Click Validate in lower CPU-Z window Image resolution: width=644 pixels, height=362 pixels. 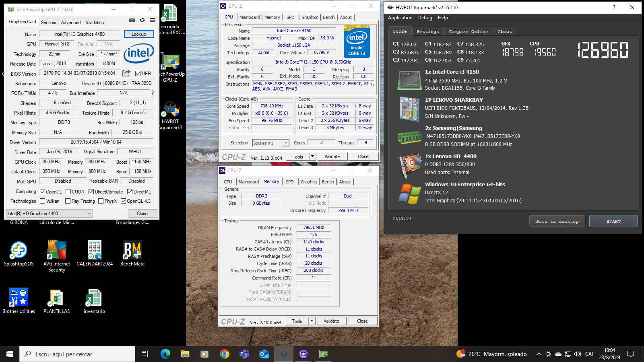coord(331,321)
